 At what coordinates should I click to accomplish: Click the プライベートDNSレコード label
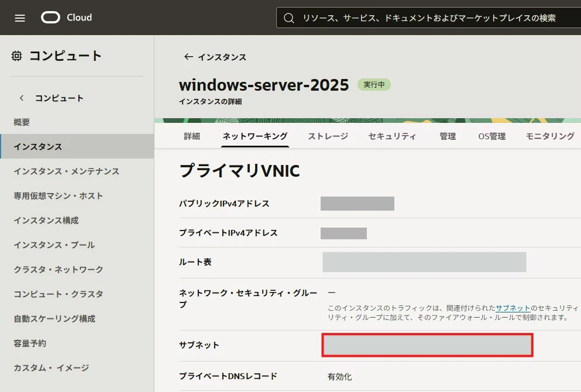(x=228, y=376)
